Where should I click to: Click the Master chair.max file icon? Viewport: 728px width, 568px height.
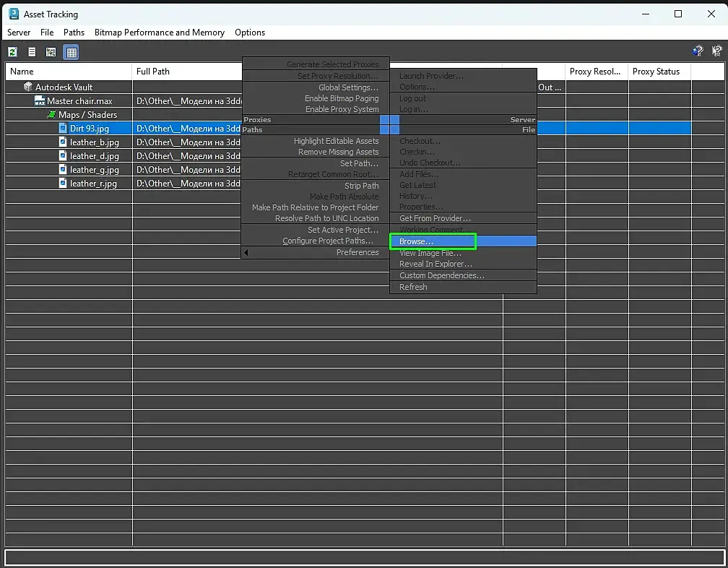(40, 100)
